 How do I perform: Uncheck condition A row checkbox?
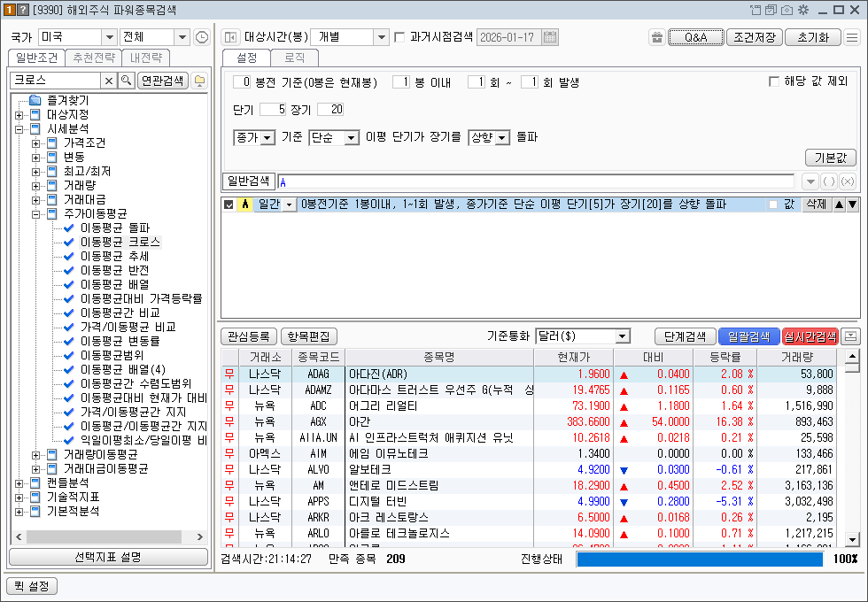coord(229,205)
